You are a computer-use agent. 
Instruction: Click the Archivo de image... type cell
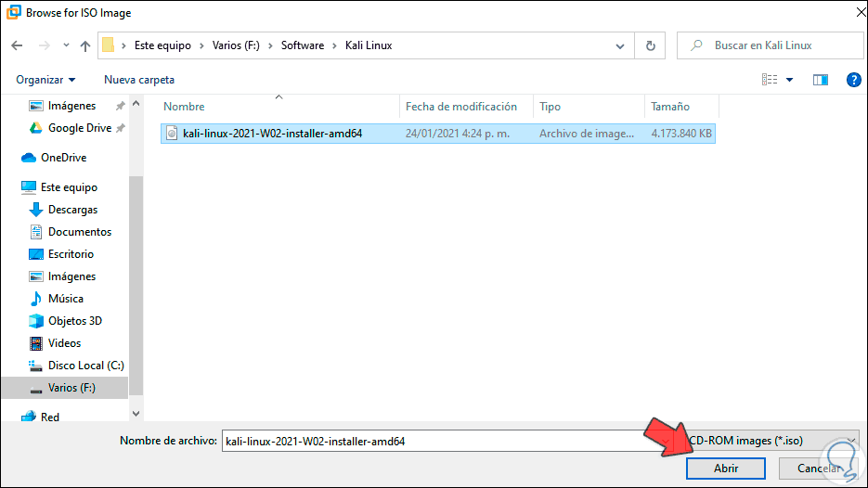point(587,134)
